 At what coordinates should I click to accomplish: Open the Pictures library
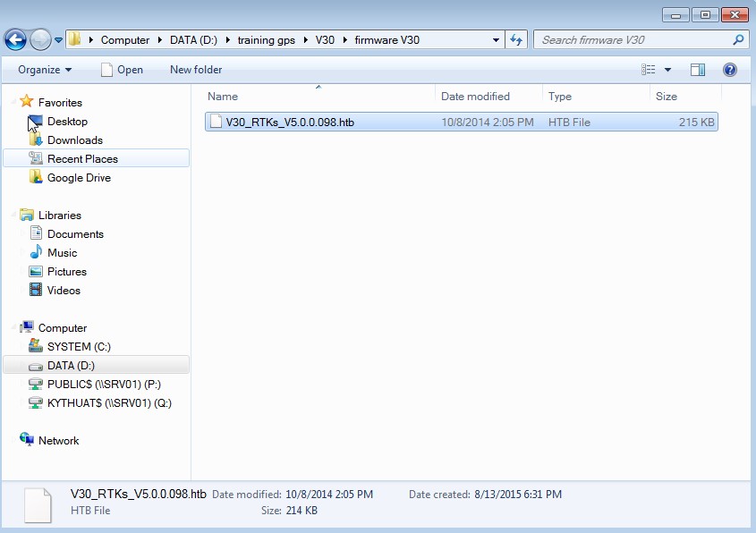pos(67,272)
